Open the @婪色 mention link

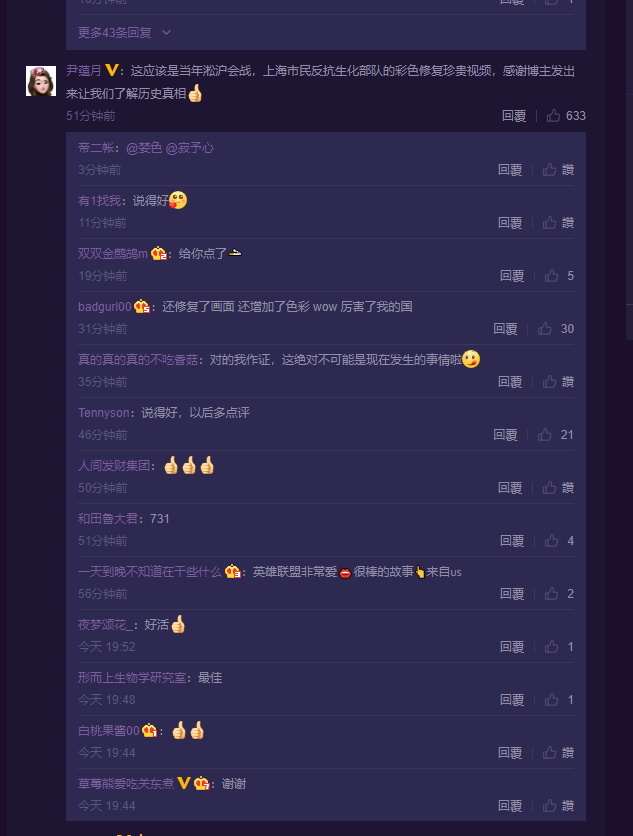pos(144,148)
